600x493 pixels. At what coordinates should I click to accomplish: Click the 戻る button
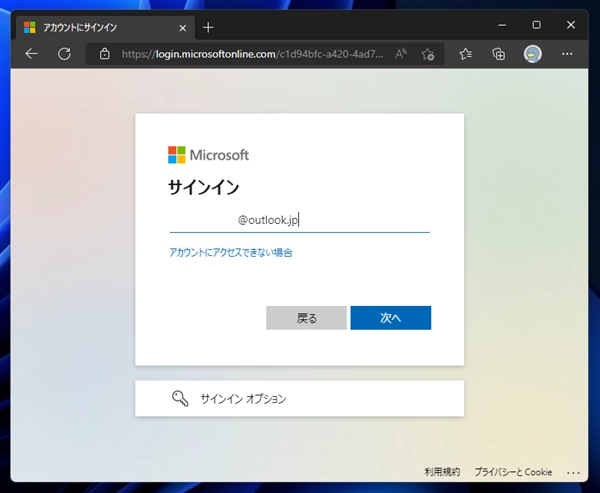tap(306, 318)
